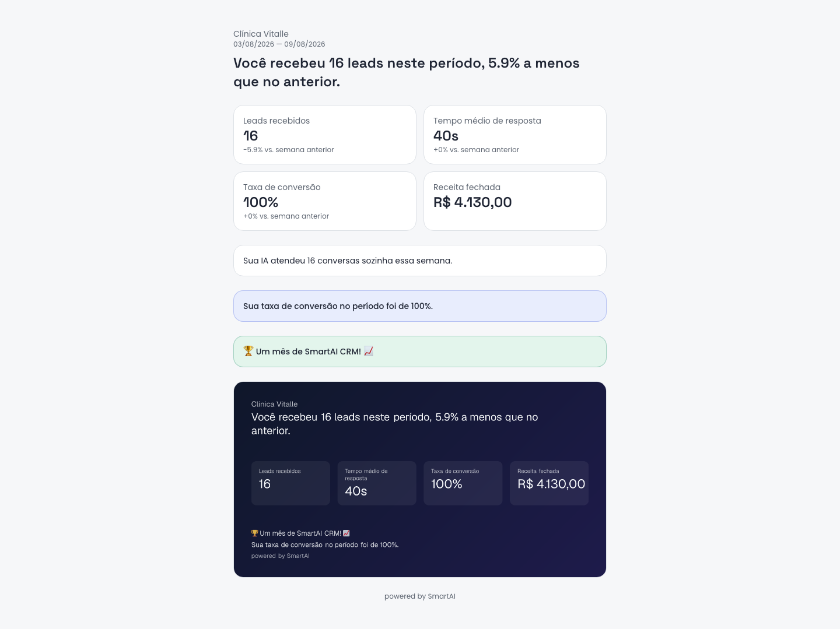Select the Receita fechada card
This screenshot has width=840, height=629.
(515, 201)
